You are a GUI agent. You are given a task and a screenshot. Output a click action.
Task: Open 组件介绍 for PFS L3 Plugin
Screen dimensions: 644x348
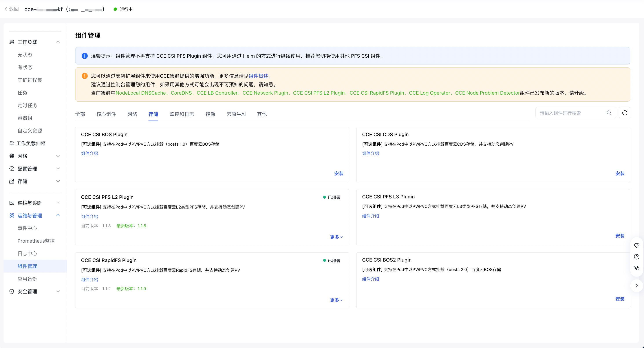371,216
